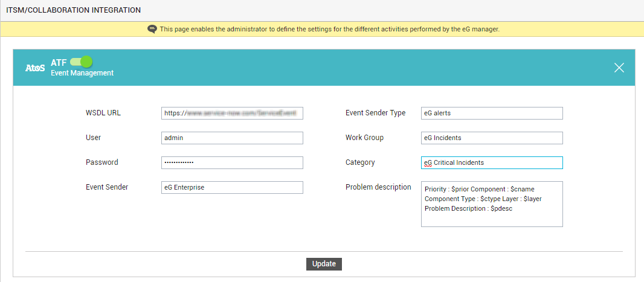Toggle the ATF integration switch off
644x282 pixels.
pos(82,62)
